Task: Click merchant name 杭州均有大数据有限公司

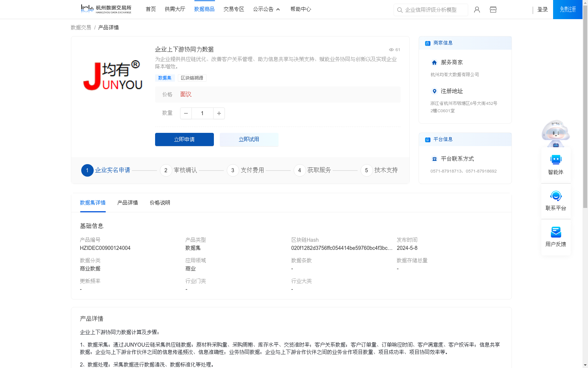Action: tap(455, 75)
